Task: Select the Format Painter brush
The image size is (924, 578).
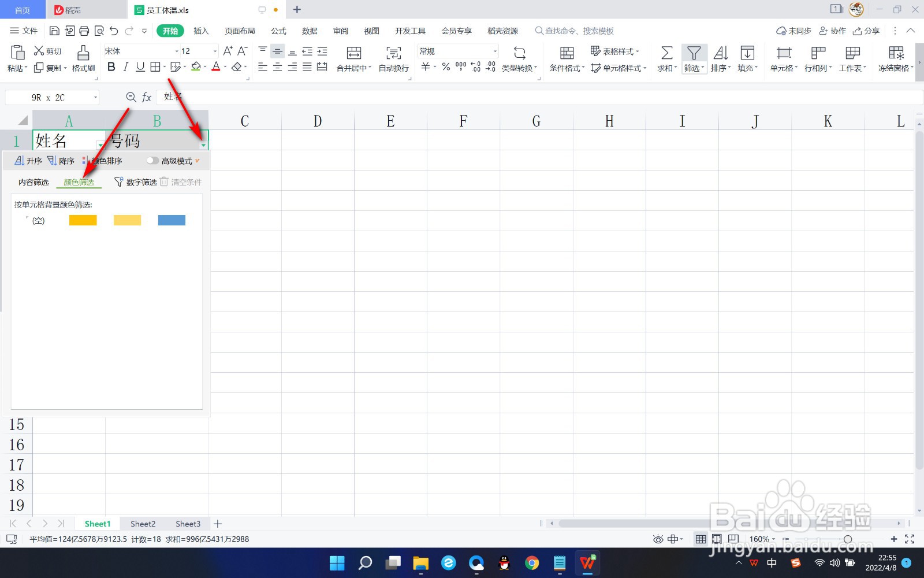Action: [83, 53]
